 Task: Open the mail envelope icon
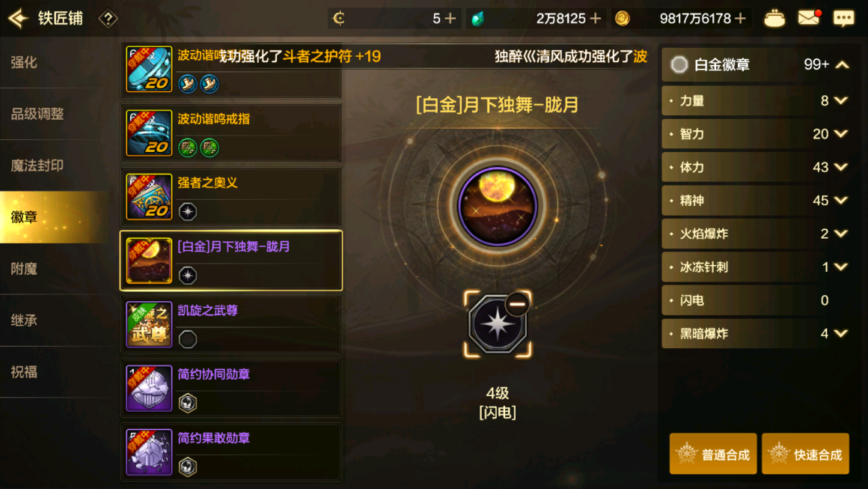pyautogui.click(x=808, y=18)
